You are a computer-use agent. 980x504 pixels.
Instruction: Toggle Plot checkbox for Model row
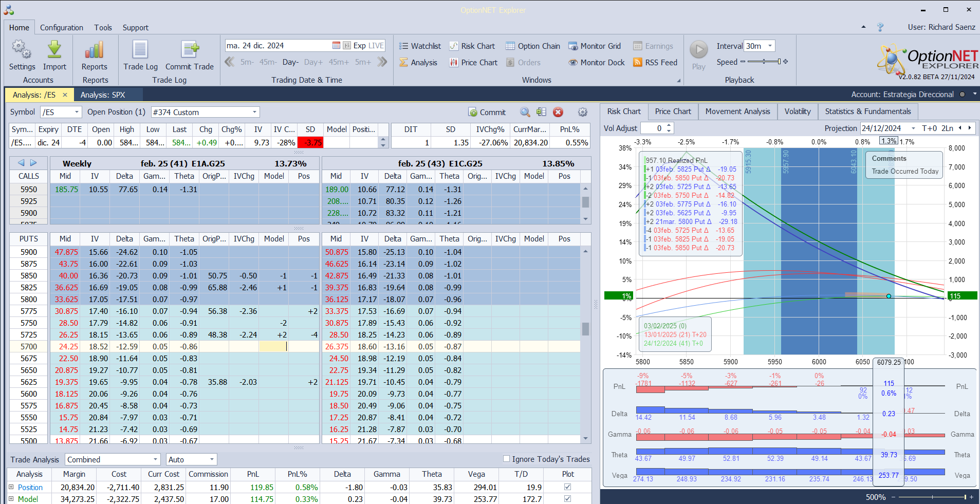pyautogui.click(x=567, y=498)
